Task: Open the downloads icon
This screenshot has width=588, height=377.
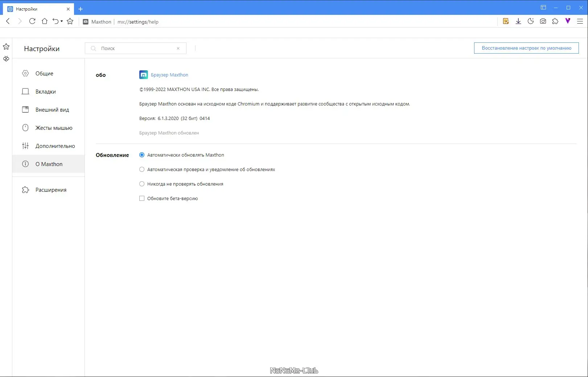Action: [x=518, y=21]
